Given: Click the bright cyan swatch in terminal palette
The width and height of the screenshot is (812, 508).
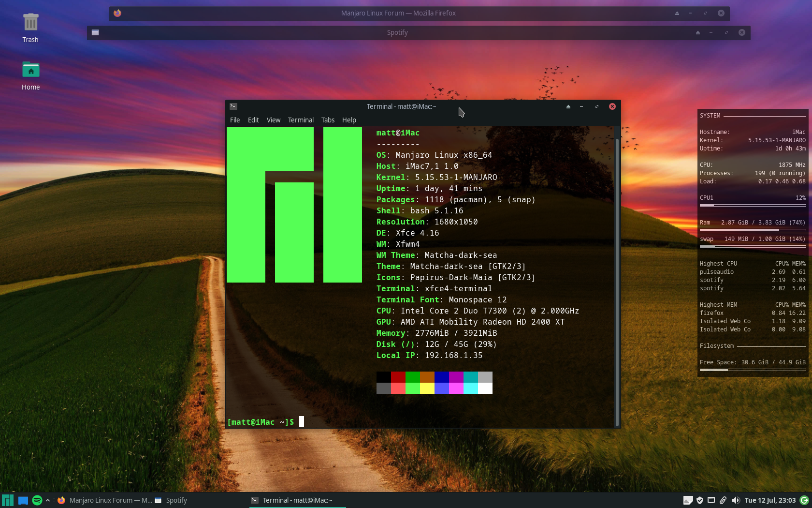Looking at the screenshot, I should (x=471, y=388).
